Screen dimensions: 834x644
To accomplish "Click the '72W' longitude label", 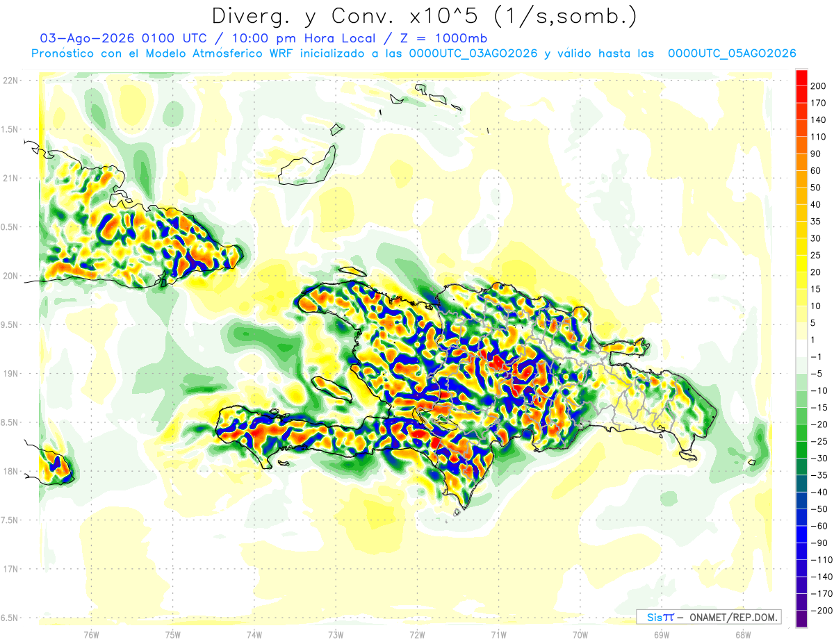I will tap(417, 635).
